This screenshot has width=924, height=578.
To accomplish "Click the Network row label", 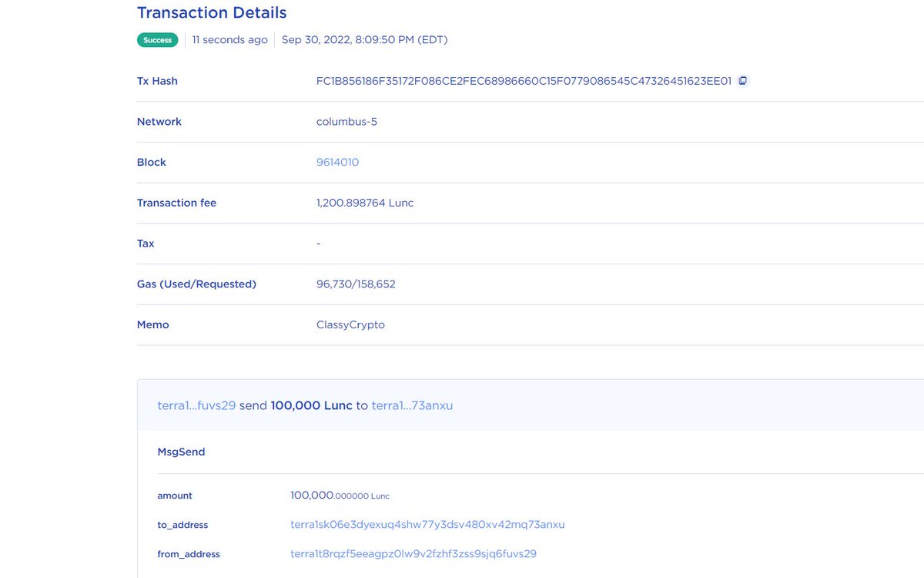I will 159,122.
